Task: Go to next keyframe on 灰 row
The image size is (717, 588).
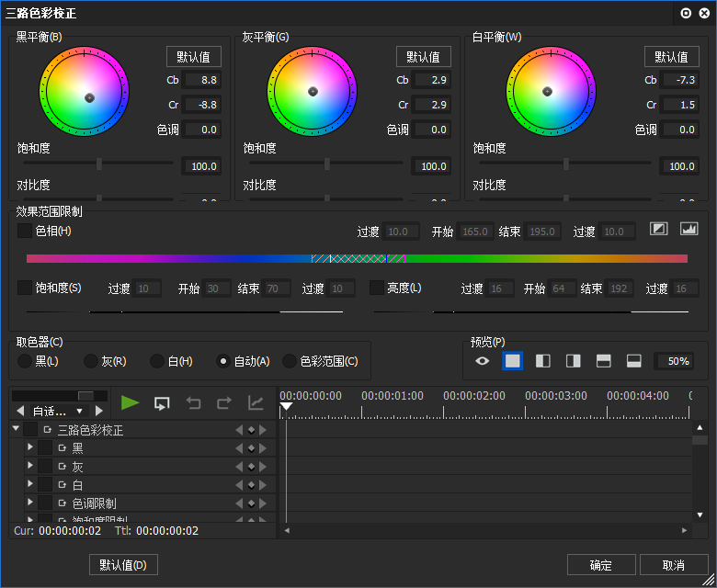Action: point(263,467)
